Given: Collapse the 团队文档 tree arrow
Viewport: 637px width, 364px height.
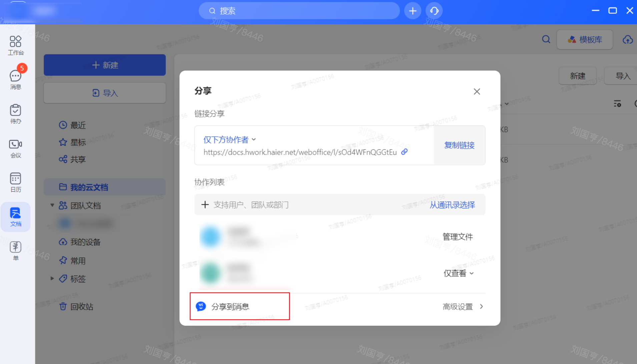Looking at the screenshot, I should (52, 205).
